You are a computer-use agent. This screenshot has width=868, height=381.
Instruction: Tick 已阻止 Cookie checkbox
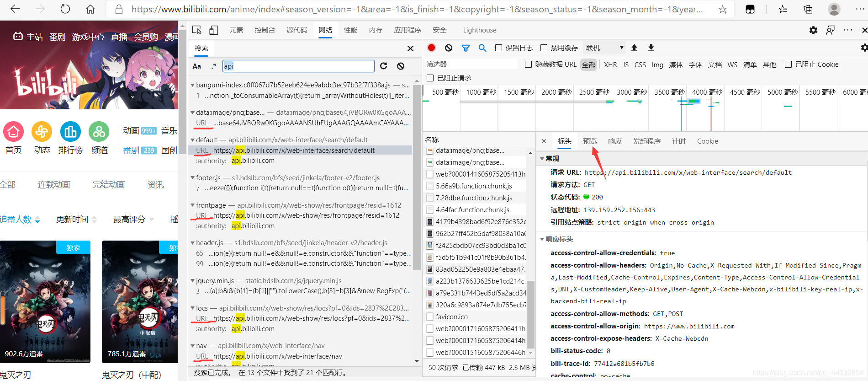[788, 64]
